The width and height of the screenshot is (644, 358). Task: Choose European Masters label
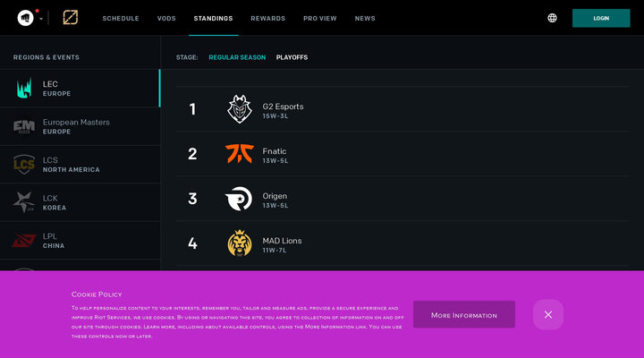point(76,126)
